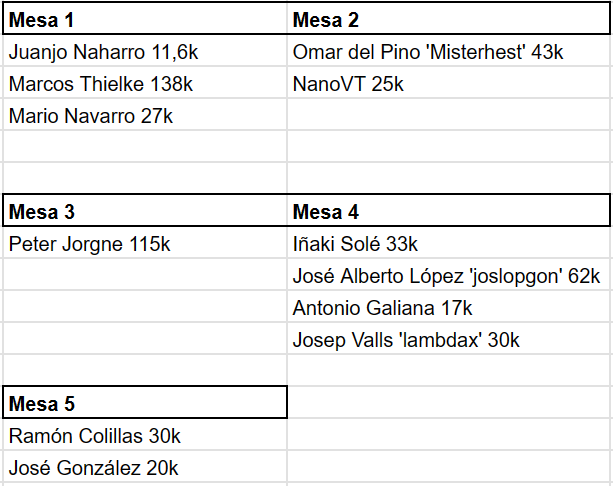Click the Peter Jorgne 115k cell
This screenshot has height=486, width=613.
(145, 244)
